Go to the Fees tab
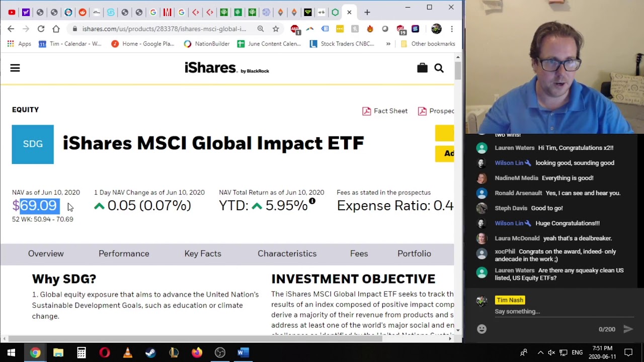Image resolution: width=644 pixels, height=362 pixels. click(359, 253)
